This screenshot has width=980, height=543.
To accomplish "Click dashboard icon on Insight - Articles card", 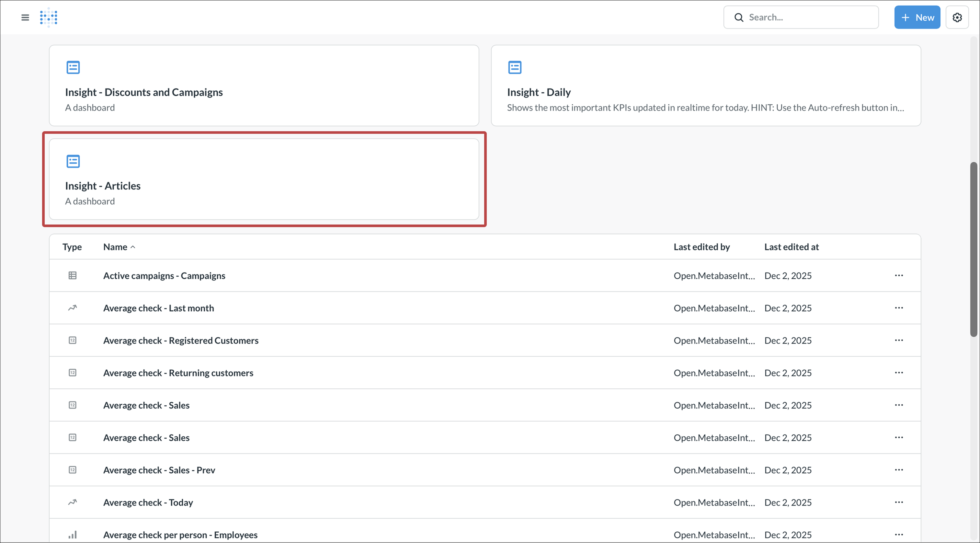I will (73, 161).
